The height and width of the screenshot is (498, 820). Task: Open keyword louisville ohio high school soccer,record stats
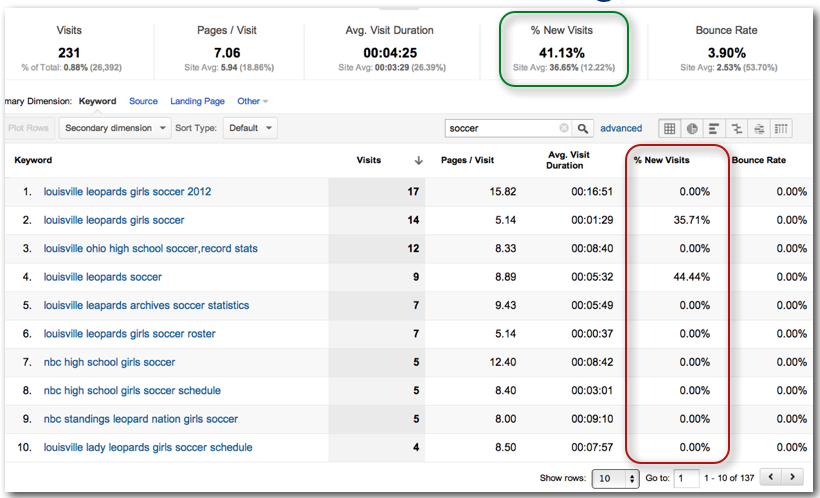coord(151,248)
